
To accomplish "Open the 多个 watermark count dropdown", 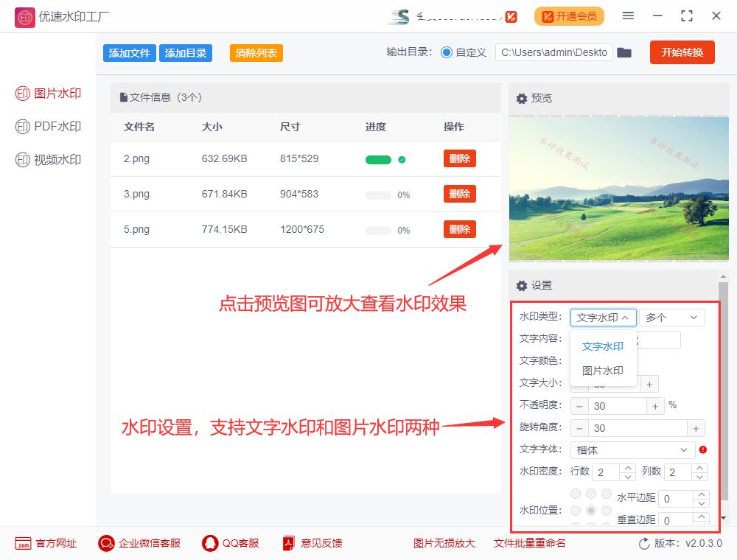I will (671, 317).
